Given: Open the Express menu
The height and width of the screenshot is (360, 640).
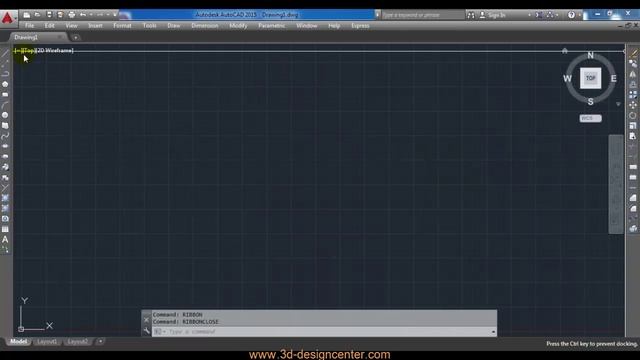Looking at the screenshot, I should click(x=360, y=26).
